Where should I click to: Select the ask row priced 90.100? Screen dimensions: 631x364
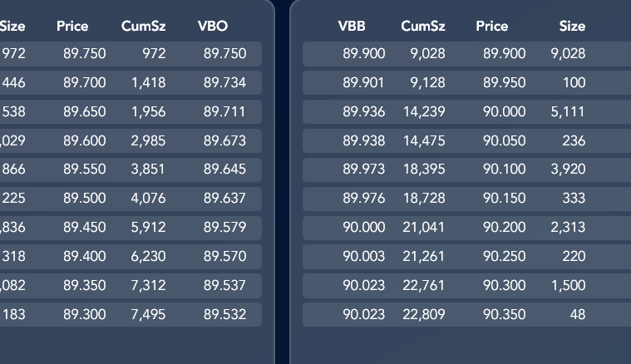[x=467, y=170]
